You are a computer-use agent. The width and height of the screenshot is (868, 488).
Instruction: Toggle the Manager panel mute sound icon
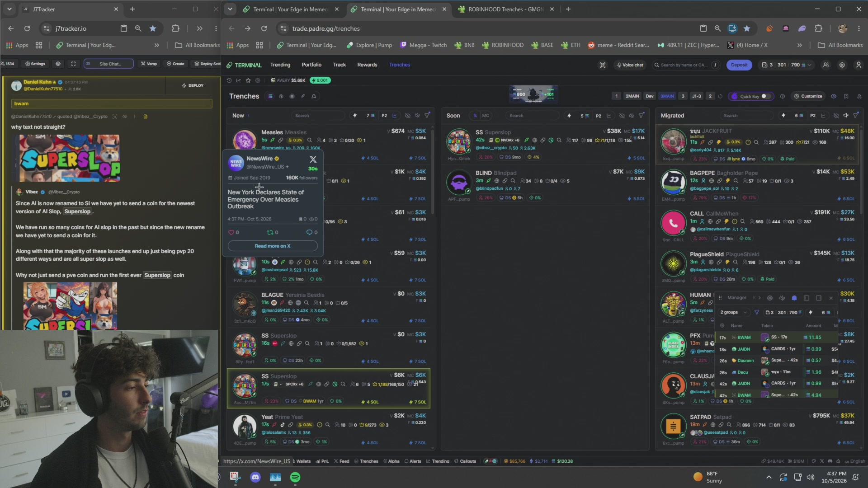click(782, 298)
